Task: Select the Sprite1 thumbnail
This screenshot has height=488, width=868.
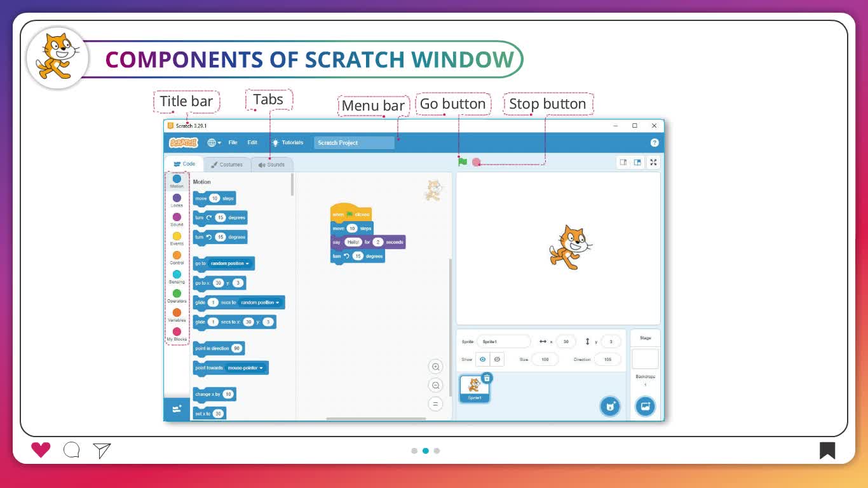Action: point(475,388)
